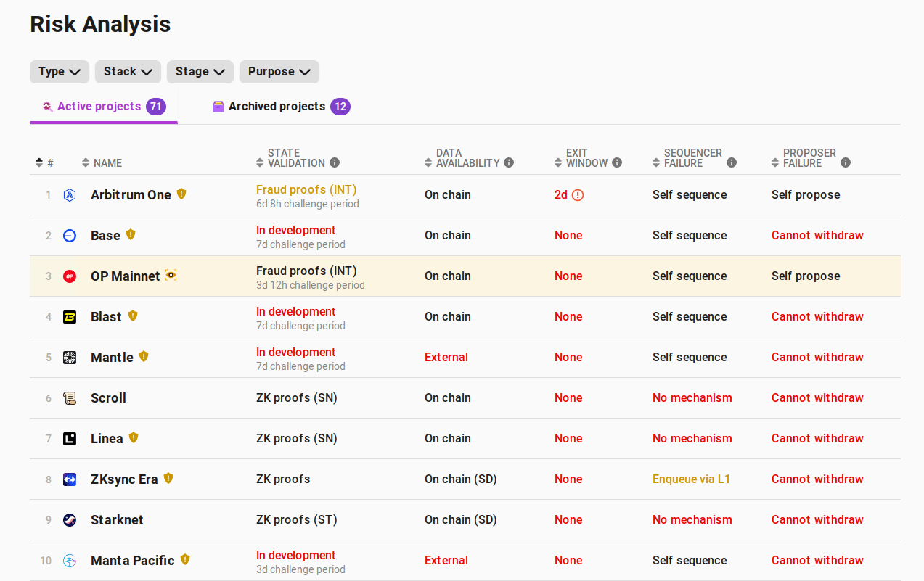Screen dimensions: 924x581
Task: Click the info icon next to Proposer Failure
Action: [x=846, y=162]
